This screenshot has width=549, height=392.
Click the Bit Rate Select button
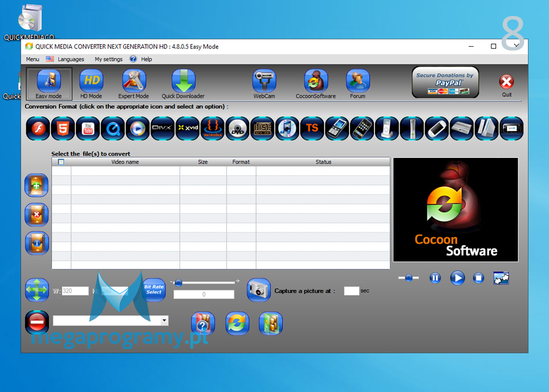coord(154,289)
